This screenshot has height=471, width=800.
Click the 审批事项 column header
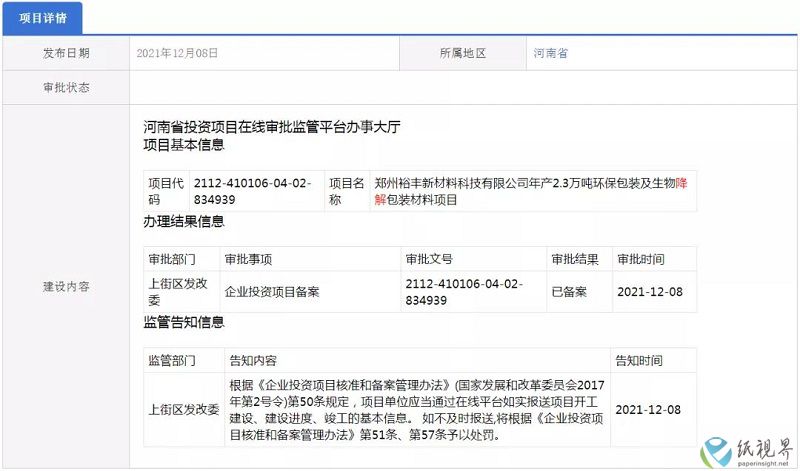310,259
